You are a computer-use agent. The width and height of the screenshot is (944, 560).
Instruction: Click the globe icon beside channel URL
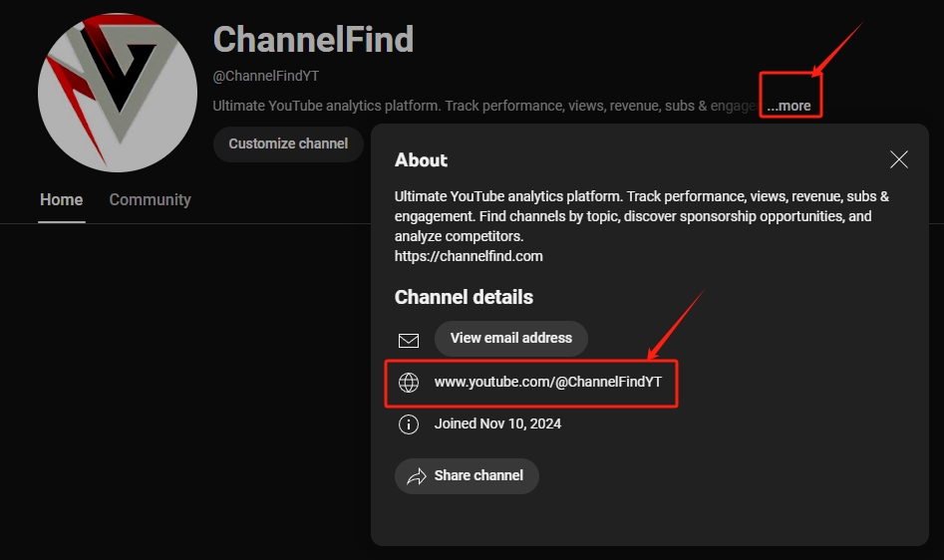coord(409,383)
